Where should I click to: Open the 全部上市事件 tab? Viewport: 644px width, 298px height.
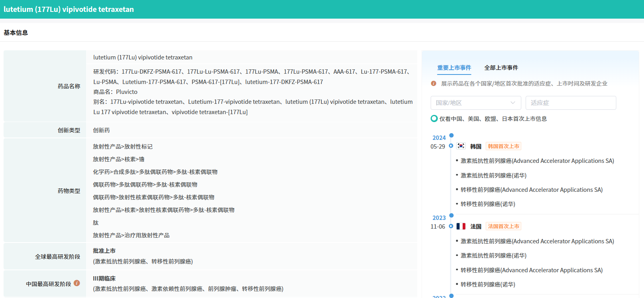pos(501,68)
